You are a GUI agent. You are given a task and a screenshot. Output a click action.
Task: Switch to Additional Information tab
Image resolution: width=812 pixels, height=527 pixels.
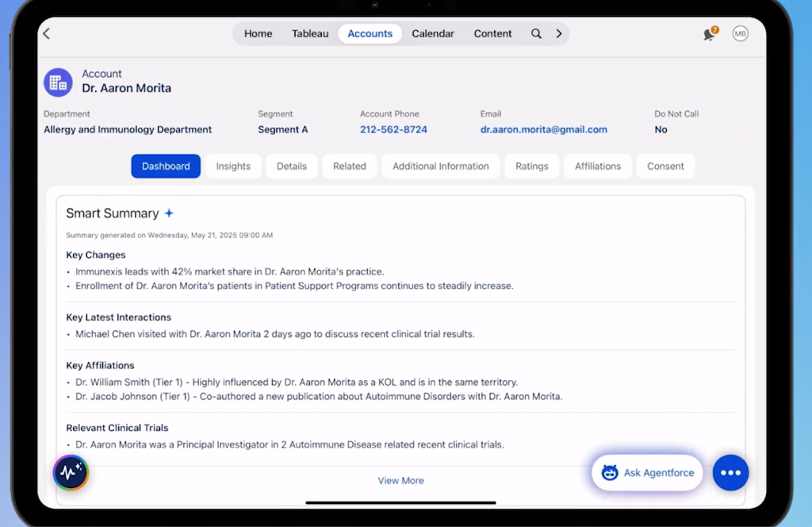(441, 166)
